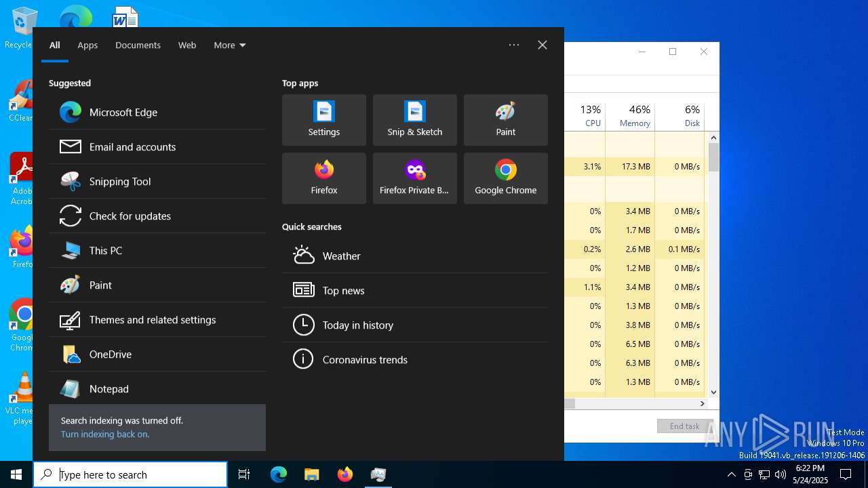Viewport: 868px width, 488px height.
Task: Launch the Snipping Tool suggestion
Action: point(157,182)
